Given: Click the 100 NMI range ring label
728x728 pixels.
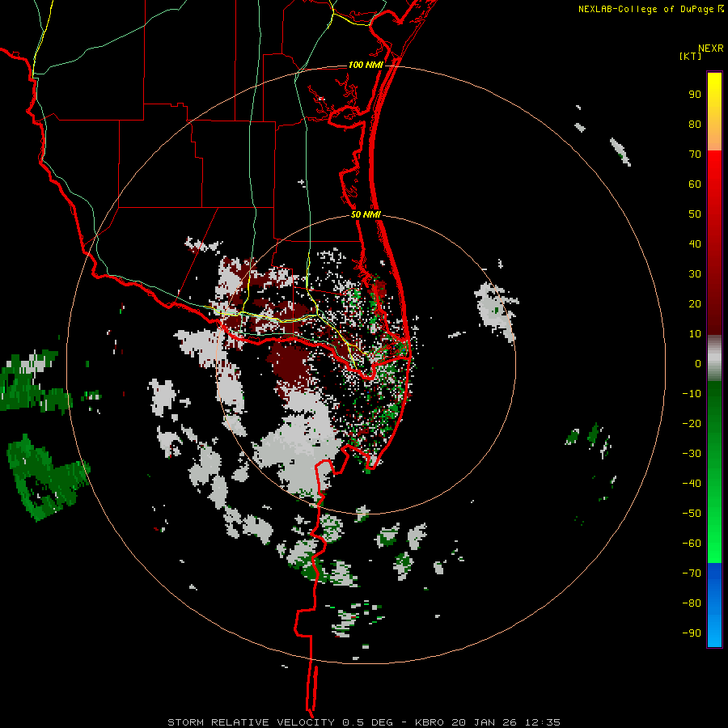Looking at the screenshot, I should (x=366, y=65).
